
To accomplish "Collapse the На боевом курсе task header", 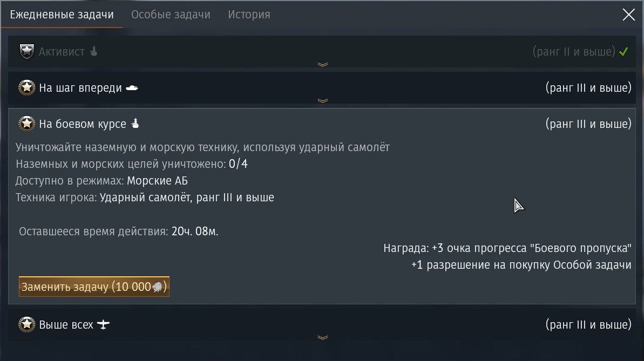I will click(322, 124).
